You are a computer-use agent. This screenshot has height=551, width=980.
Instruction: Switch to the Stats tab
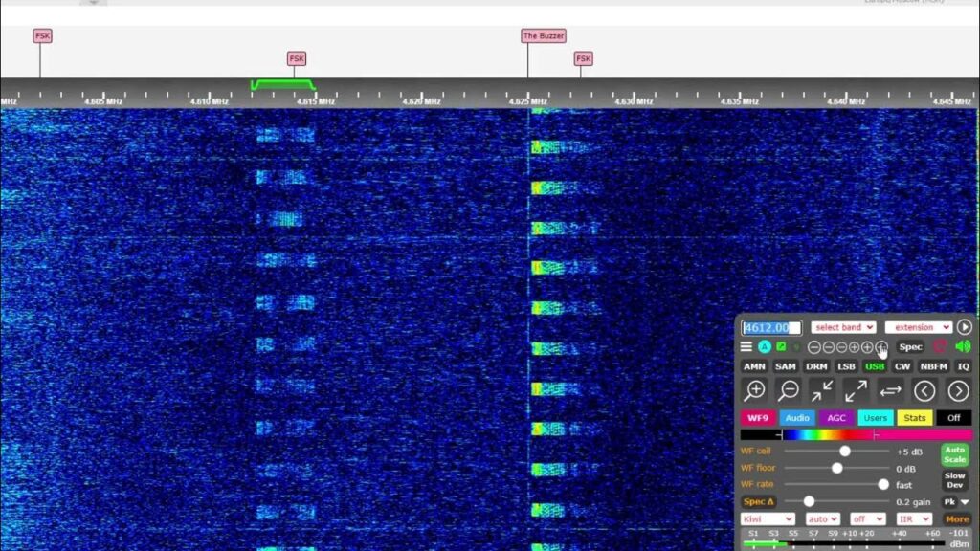[x=914, y=418]
